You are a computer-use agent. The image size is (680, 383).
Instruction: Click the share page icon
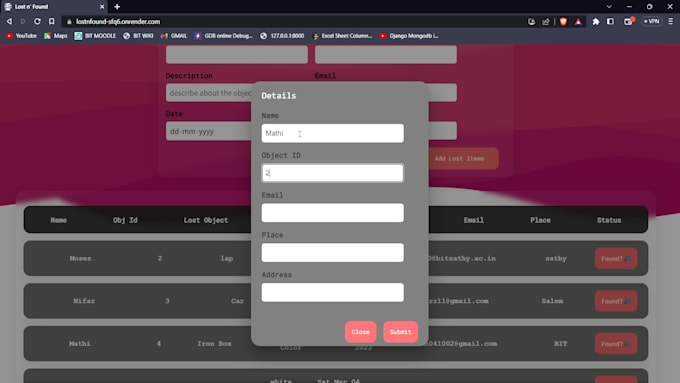pyautogui.click(x=546, y=21)
